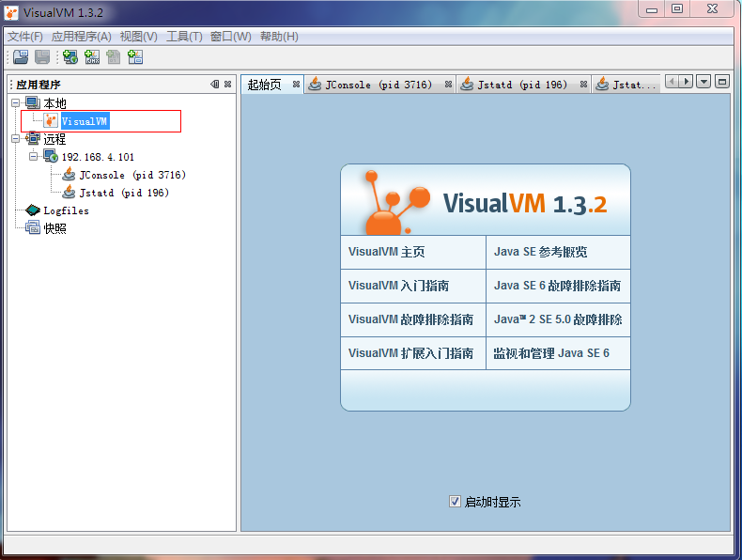742x560 pixels.
Task: Click the host icon beside 192.168.4.101
Action: [x=51, y=156]
